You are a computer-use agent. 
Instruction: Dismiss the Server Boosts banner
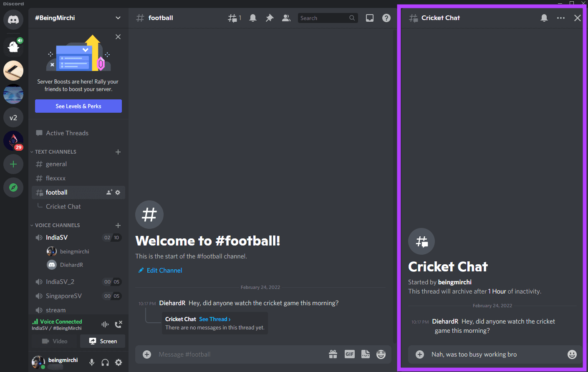(x=118, y=37)
